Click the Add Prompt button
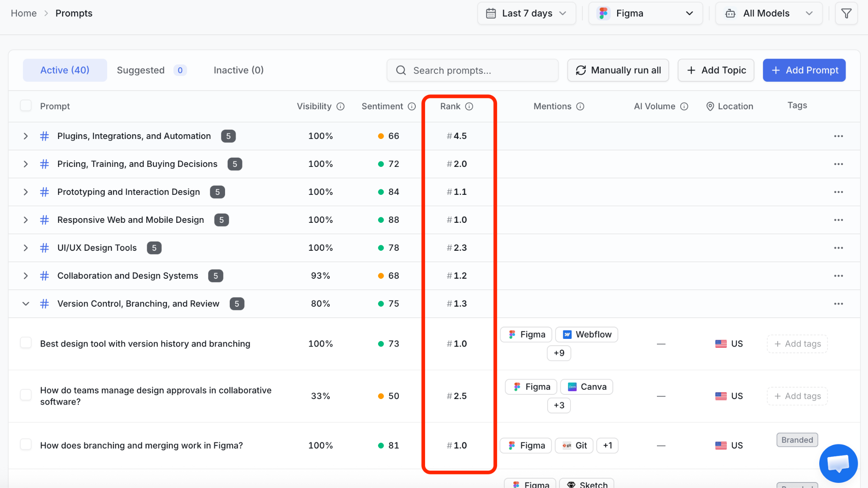Viewport: 868px width, 488px height. [x=804, y=70]
